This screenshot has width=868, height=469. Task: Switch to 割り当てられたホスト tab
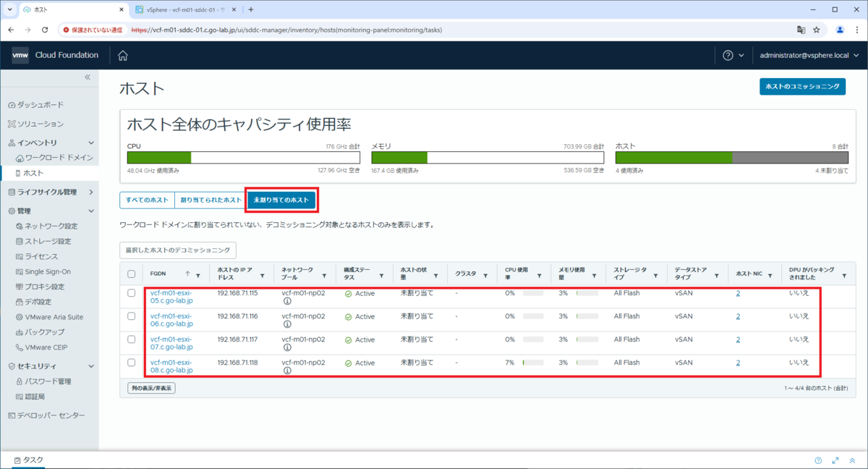pyautogui.click(x=210, y=200)
